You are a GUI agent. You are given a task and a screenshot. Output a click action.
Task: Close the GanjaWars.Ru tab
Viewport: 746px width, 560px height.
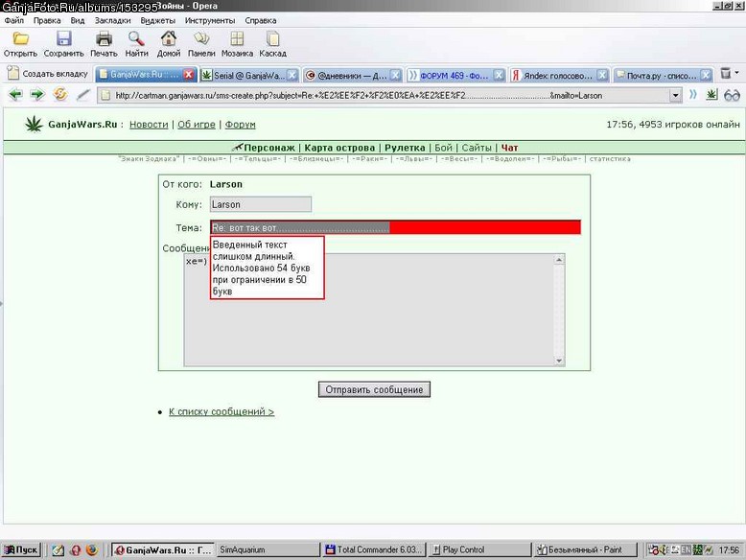[189, 75]
